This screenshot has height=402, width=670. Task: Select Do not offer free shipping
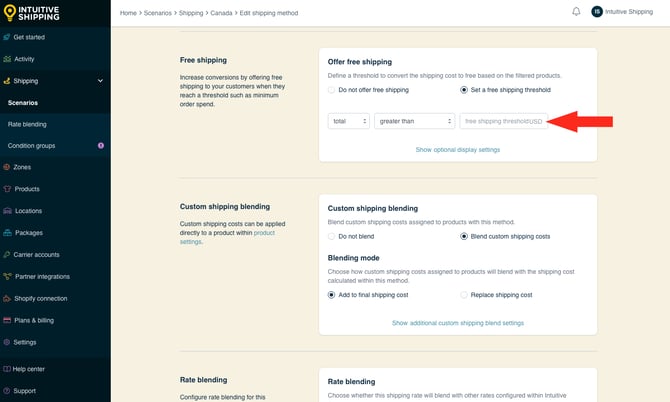331,90
